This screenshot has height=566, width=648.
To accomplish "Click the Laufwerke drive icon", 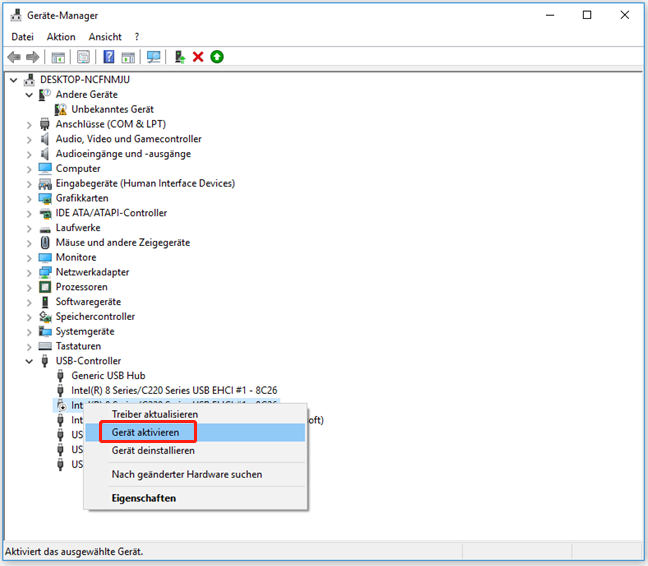I will [x=45, y=229].
